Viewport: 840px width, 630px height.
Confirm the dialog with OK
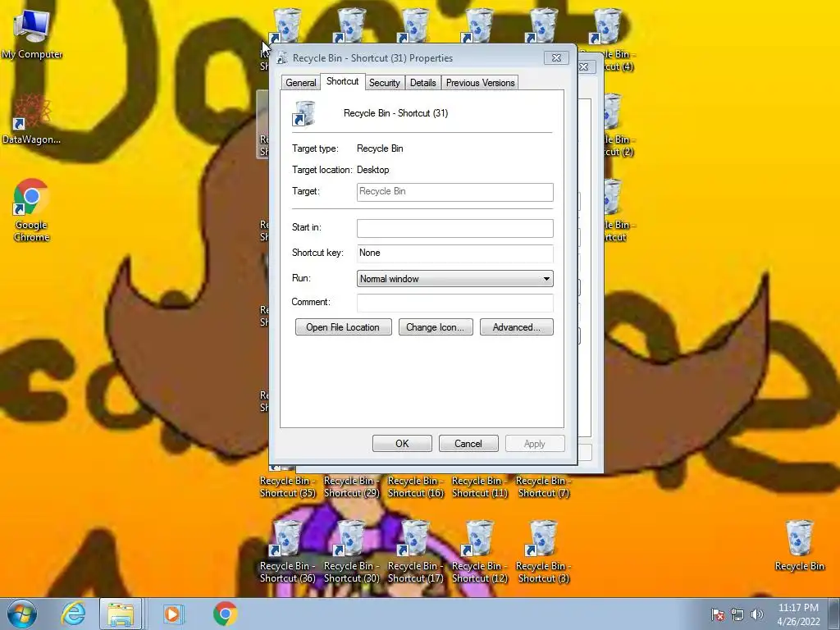[402, 444]
